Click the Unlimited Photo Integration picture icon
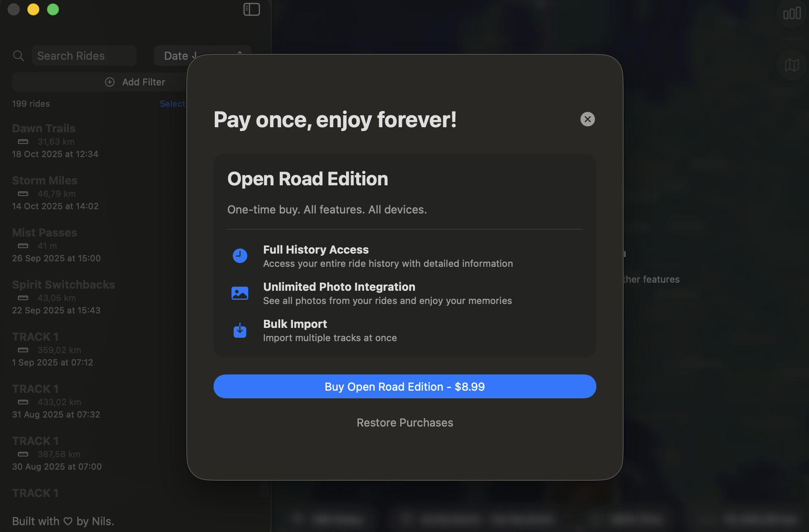 point(240,293)
